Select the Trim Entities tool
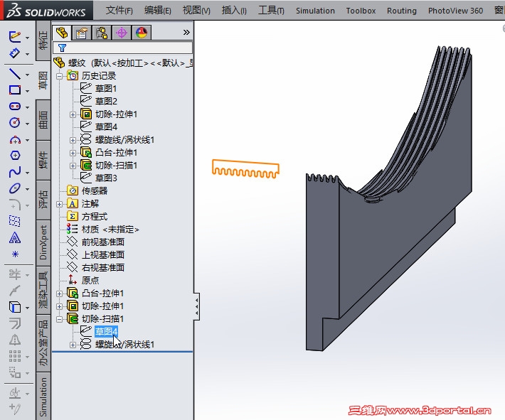This screenshot has height=420, width=505. [x=14, y=274]
